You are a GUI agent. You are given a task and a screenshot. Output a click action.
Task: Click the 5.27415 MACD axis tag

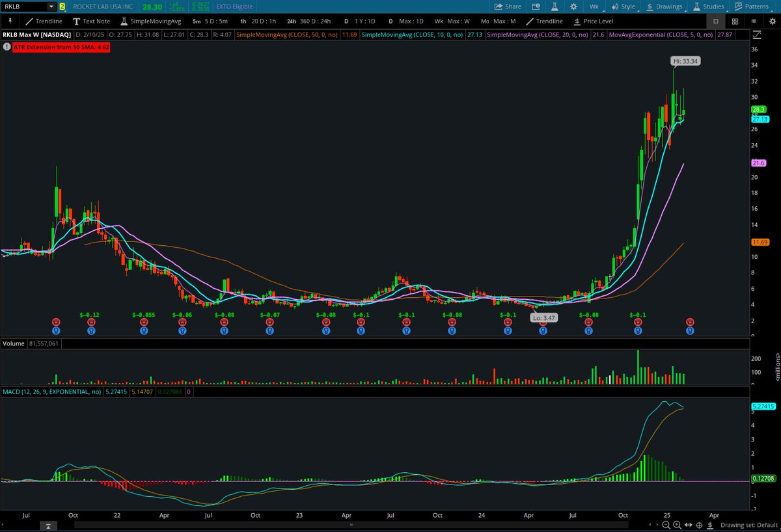(764, 406)
